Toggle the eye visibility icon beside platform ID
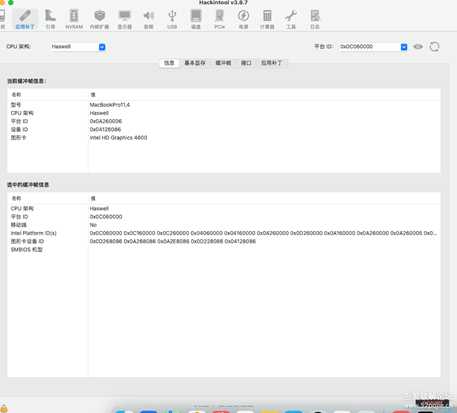457x413 pixels. 418,47
